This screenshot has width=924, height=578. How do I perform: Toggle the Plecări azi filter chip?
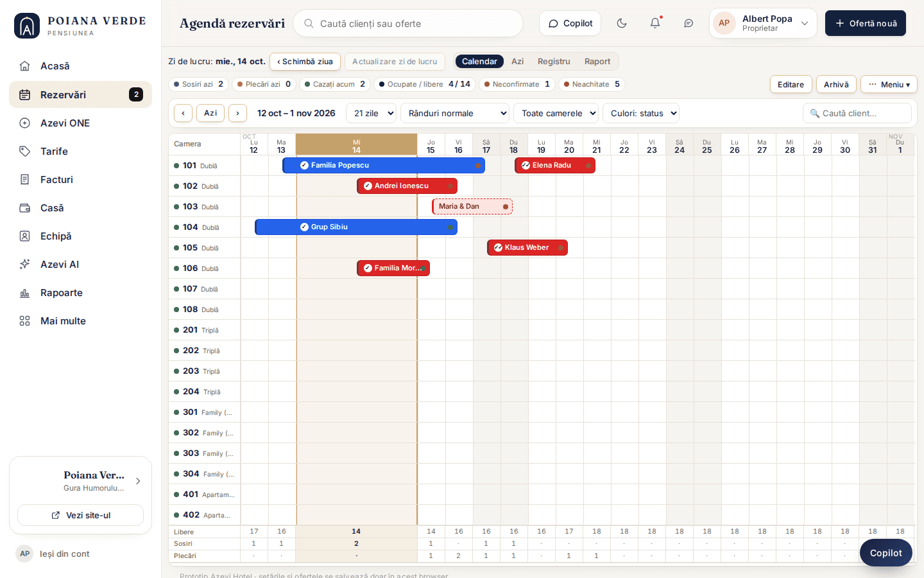coord(264,84)
